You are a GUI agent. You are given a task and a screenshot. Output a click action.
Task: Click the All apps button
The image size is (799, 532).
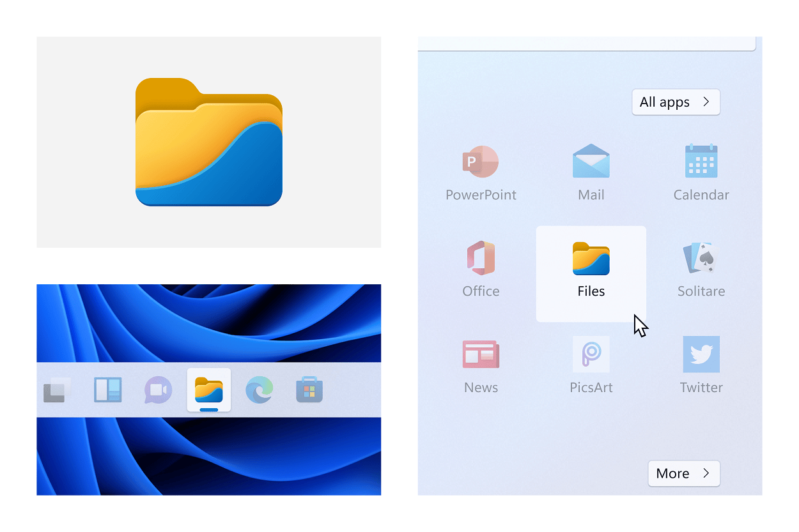click(x=676, y=102)
